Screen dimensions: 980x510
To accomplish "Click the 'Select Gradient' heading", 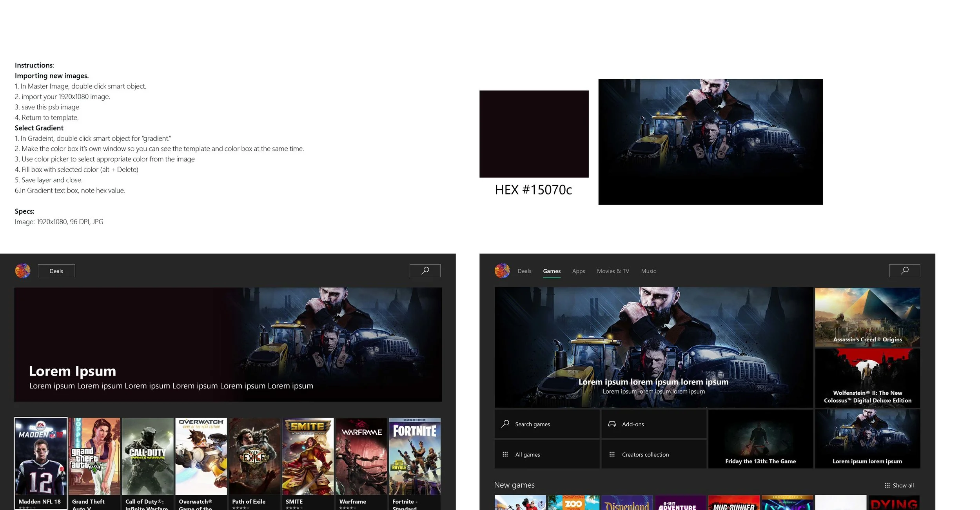I will click(x=39, y=128).
